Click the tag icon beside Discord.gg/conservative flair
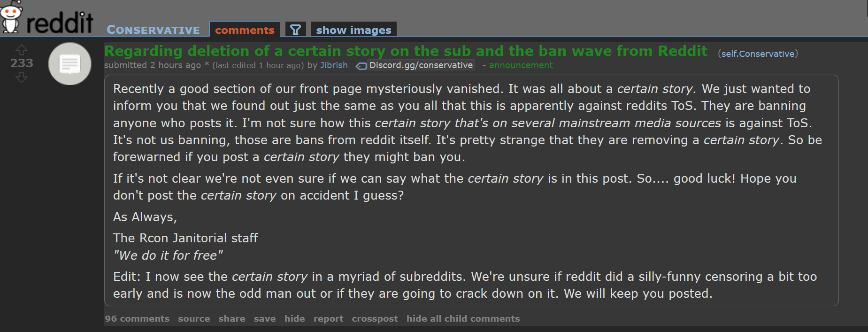Viewport: 868px width, 332px height. coord(361,66)
